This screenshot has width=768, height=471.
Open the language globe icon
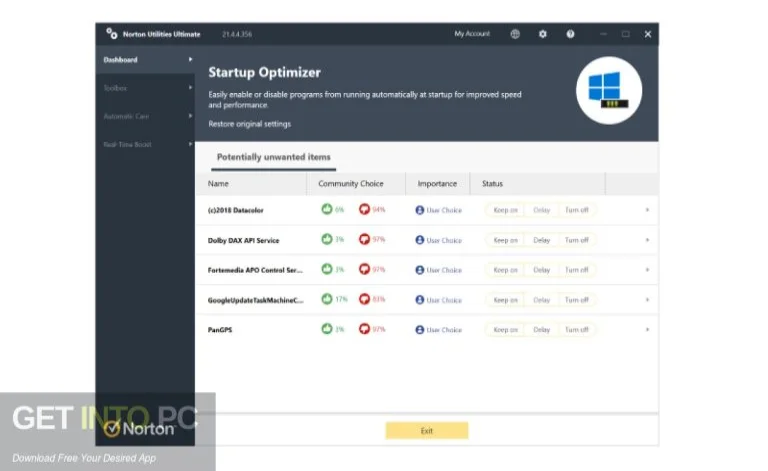click(515, 34)
